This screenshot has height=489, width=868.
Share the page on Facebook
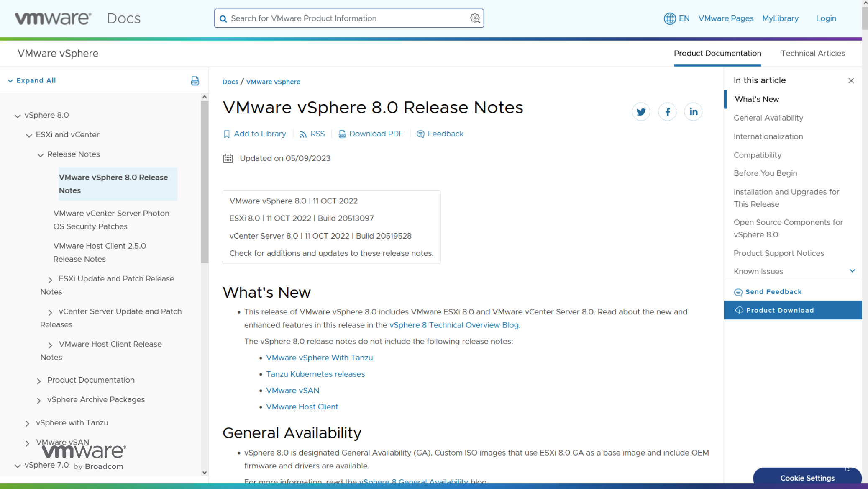(x=667, y=112)
